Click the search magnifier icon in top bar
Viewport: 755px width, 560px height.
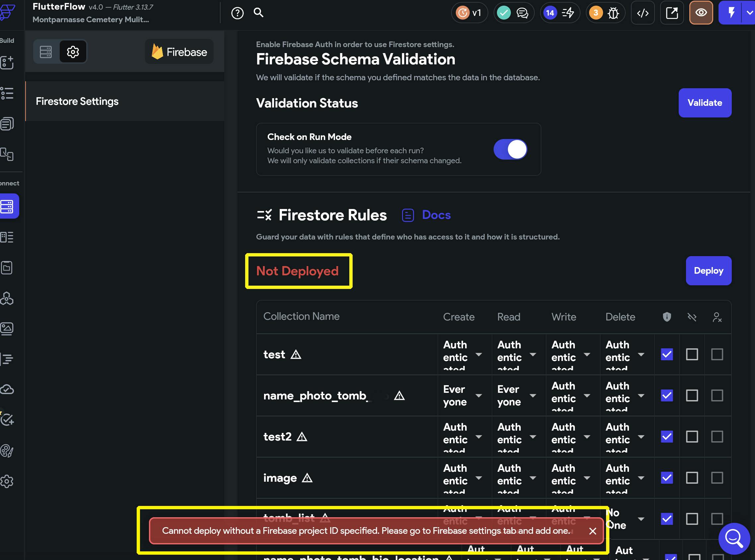click(x=258, y=13)
